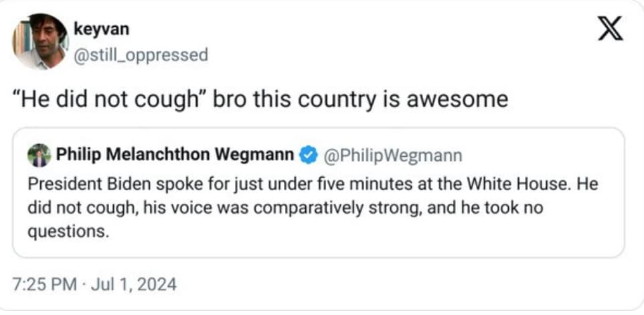Click the "He did not cough" quote text
The height and width of the screenshot is (315, 644).
pyautogui.click(x=112, y=100)
